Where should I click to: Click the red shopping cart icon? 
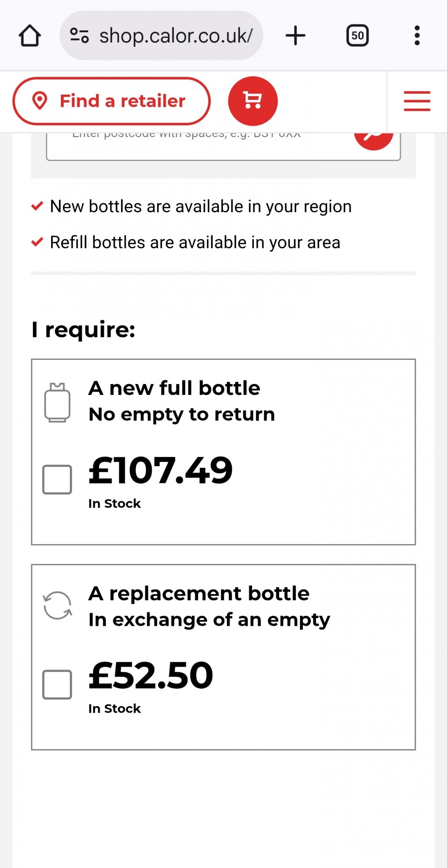tap(253, 101)
